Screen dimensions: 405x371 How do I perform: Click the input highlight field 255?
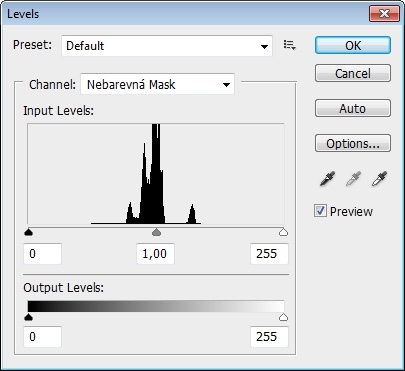[x=269, y=254]
